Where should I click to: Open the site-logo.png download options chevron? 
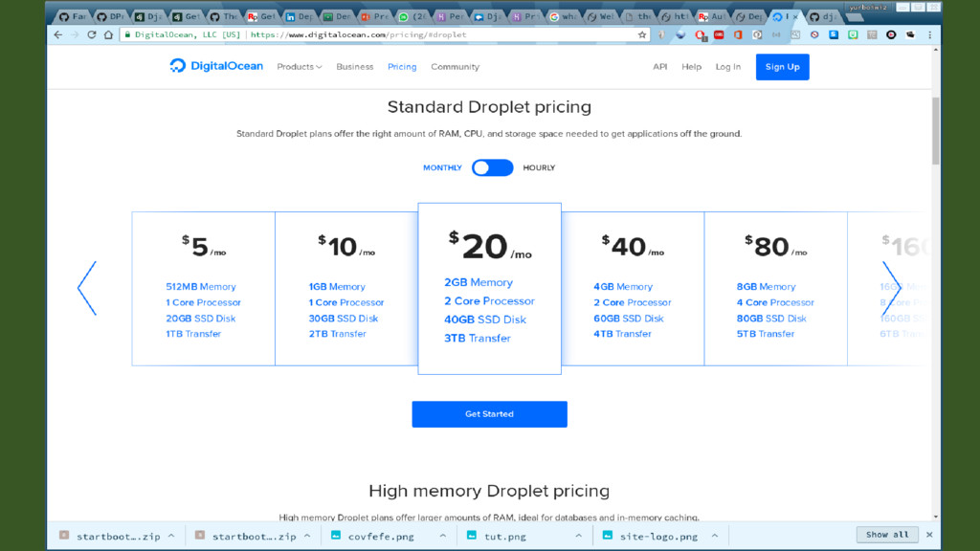[714, 536]
